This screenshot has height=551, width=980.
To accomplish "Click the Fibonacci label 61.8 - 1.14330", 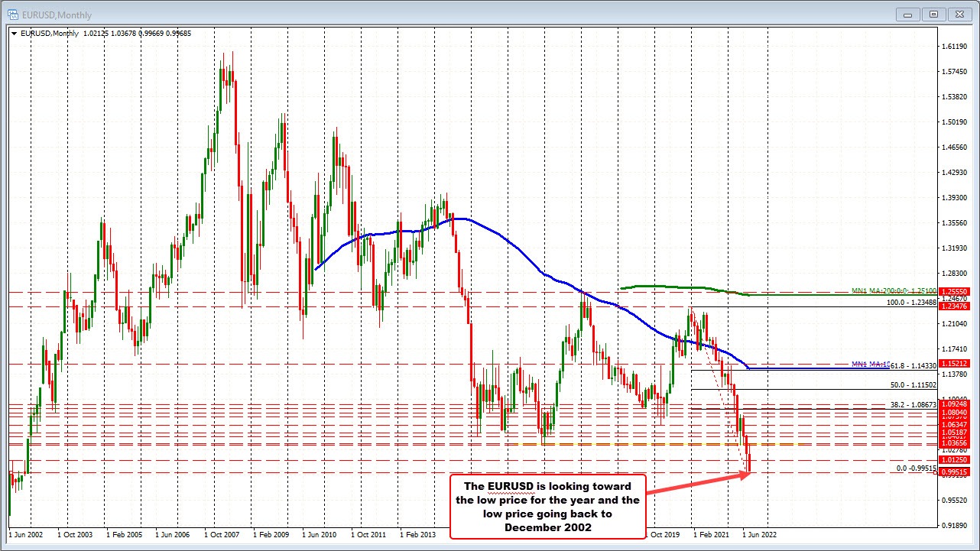I will [913, 365].
